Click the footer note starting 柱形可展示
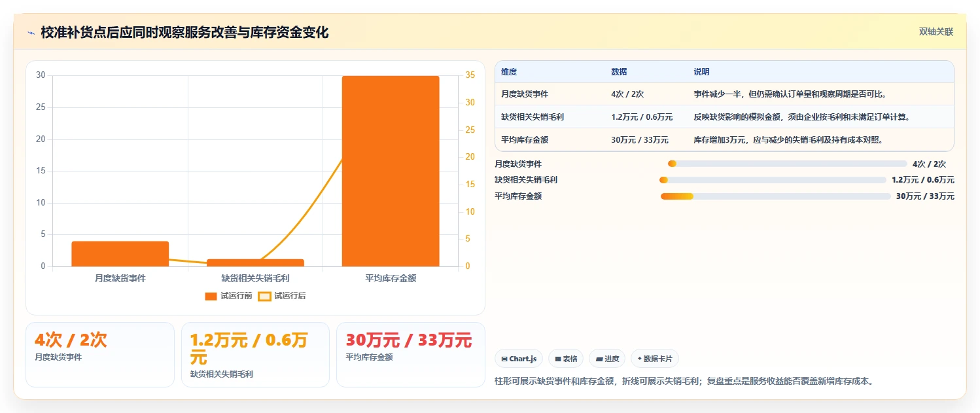This screenshot has width=980, height=413. click(x=684, y=381)
